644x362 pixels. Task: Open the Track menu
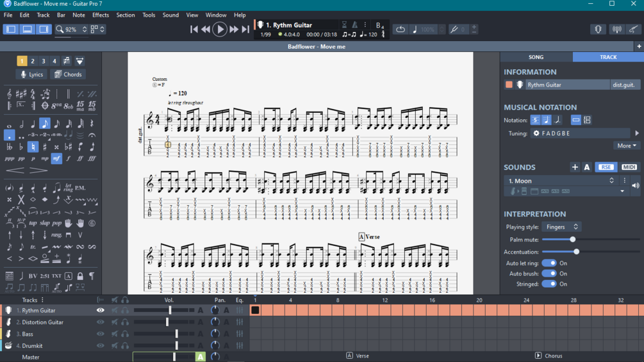pos(43,15)
